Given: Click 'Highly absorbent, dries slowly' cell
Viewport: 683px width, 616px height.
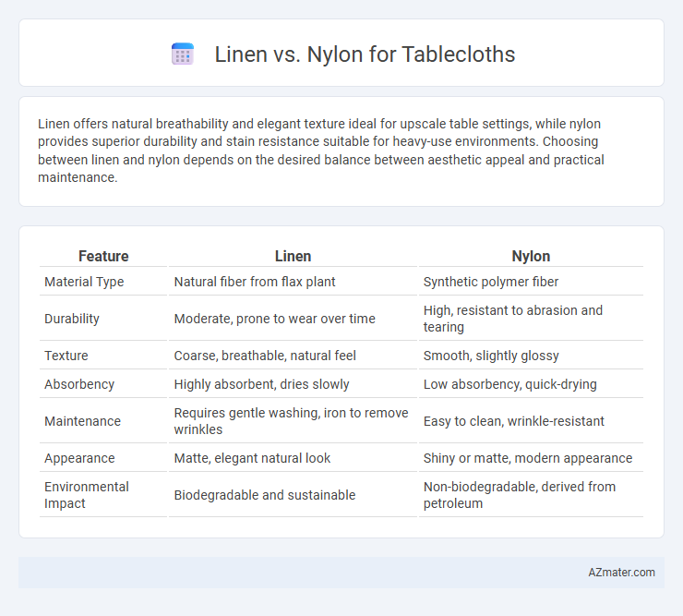Looking at the screenshot, I should click(261, 384).
